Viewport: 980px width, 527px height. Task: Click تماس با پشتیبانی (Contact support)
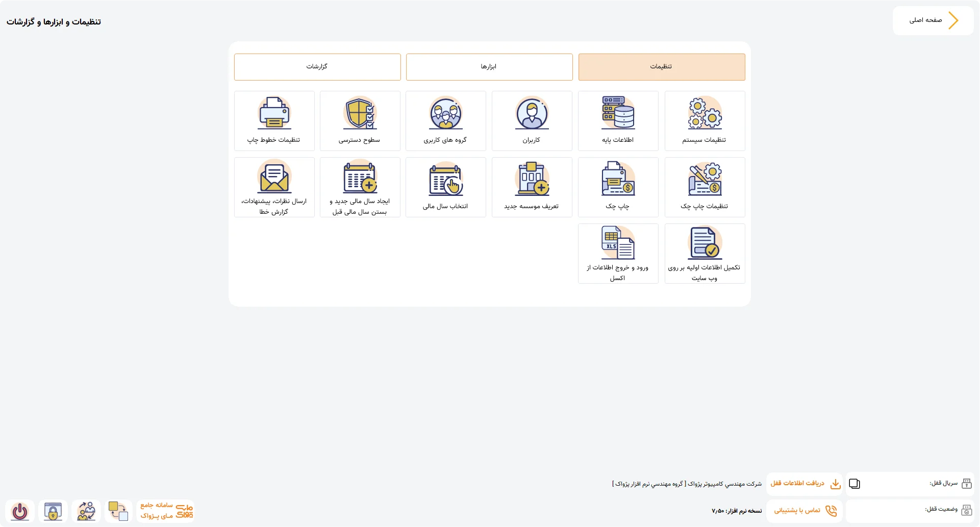[x=805, y=511]
